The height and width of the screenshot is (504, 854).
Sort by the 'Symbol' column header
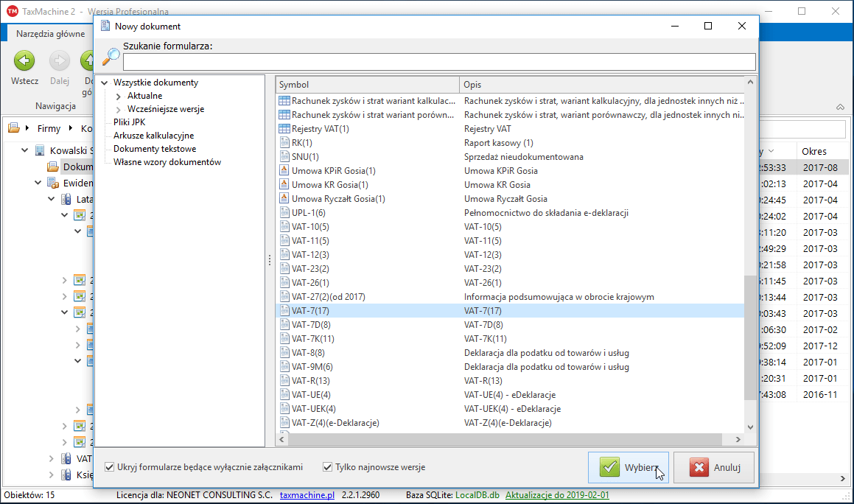click(367, 85)
